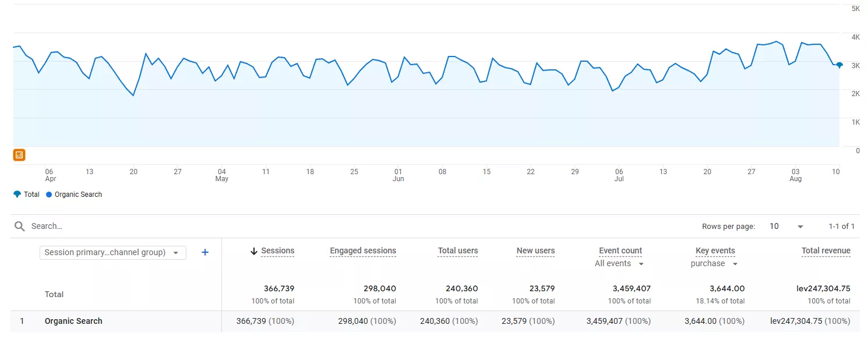The image size is (868, 339).
Task: Open the Rows per page dropdown
Action: [x=786, y=227]
